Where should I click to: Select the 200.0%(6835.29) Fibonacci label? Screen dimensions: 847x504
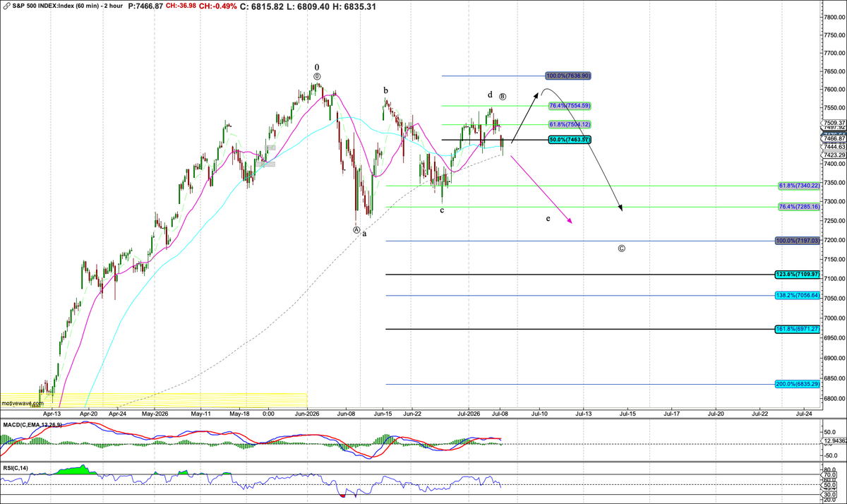pos(797,384)
